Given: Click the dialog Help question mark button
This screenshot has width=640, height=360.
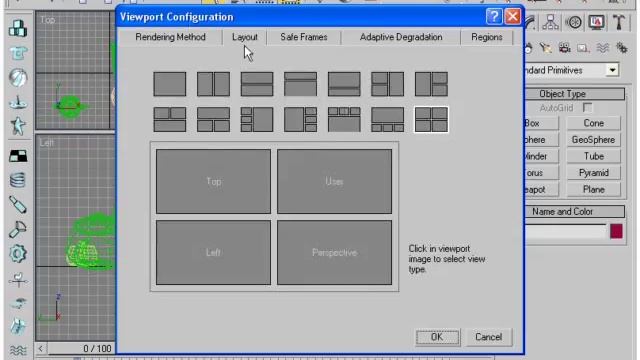Looking at the screenshot, I should [494, 17].
